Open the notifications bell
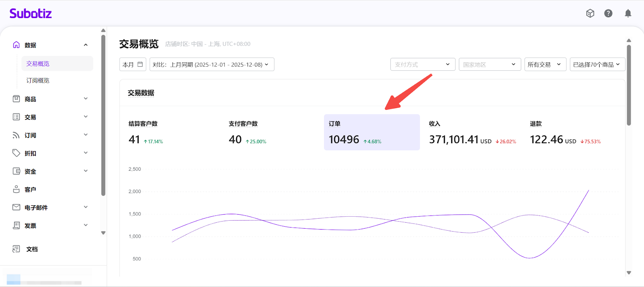Viewport: 644px width, 287px height. [x=627, y=13]
